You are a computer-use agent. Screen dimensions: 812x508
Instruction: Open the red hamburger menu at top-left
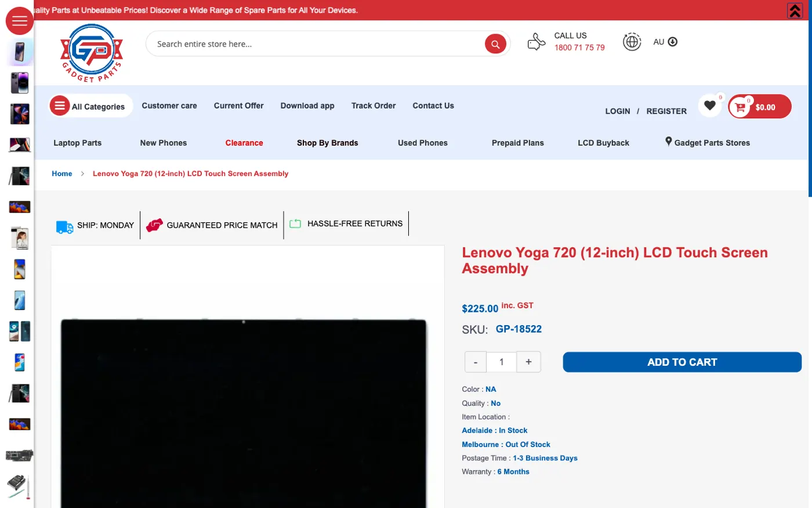20,21
